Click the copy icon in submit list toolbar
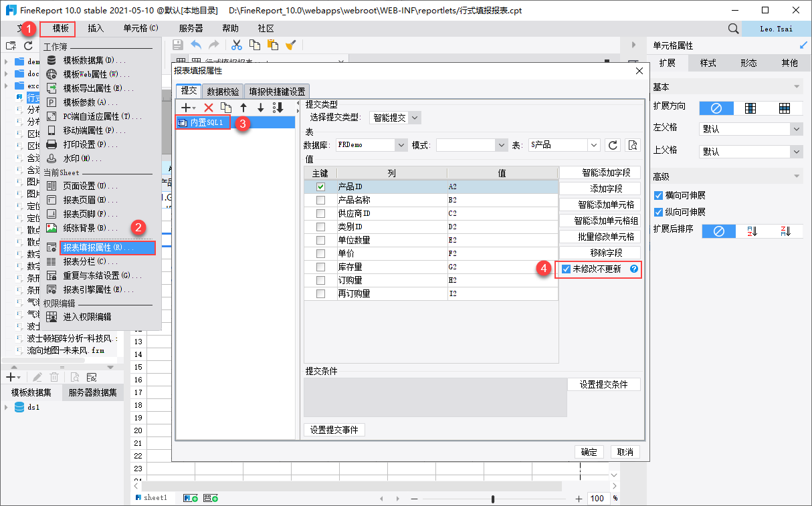This screenshot has width=812, height=506. point(226,108)
